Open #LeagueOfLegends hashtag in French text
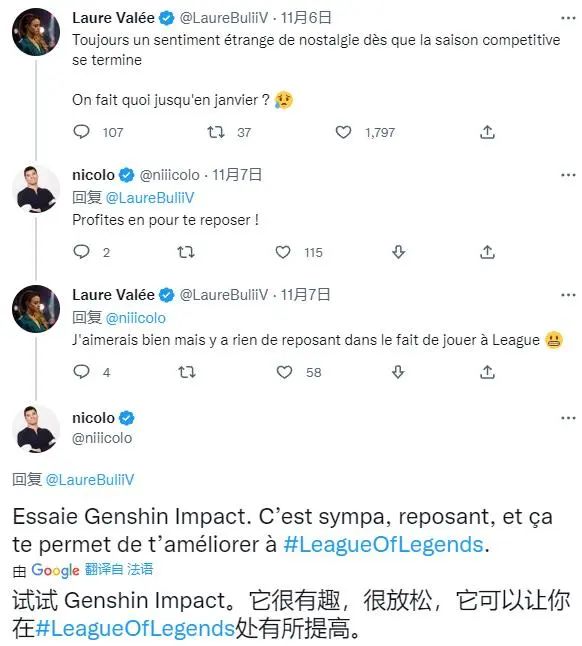Viewport: 582px width, 646px height. point(383,544)
